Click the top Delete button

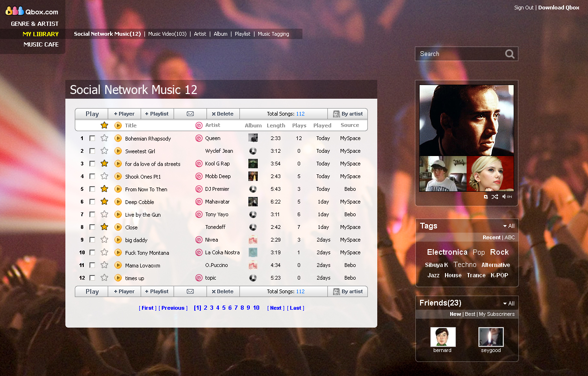(x=223, y=114)
